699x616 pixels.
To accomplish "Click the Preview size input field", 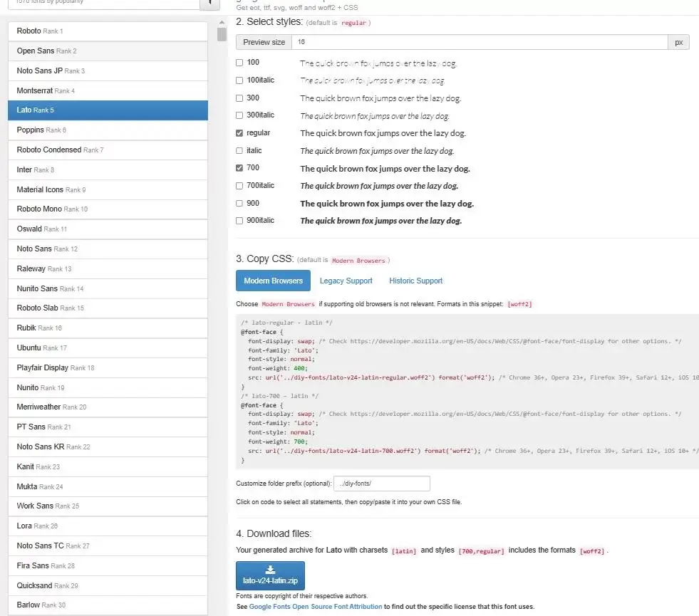I will click(480, 42).
